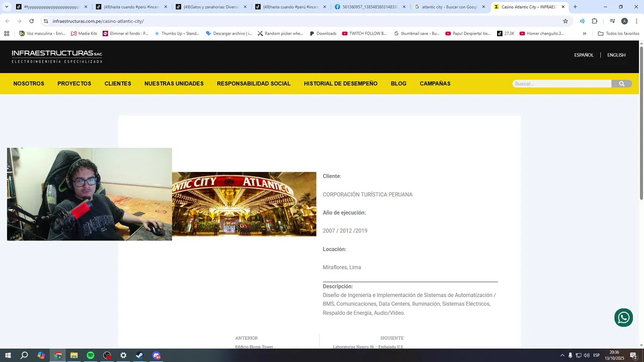Open the Extensions puzzle icon
Screen dimensions: 644x362
[595, 21]
